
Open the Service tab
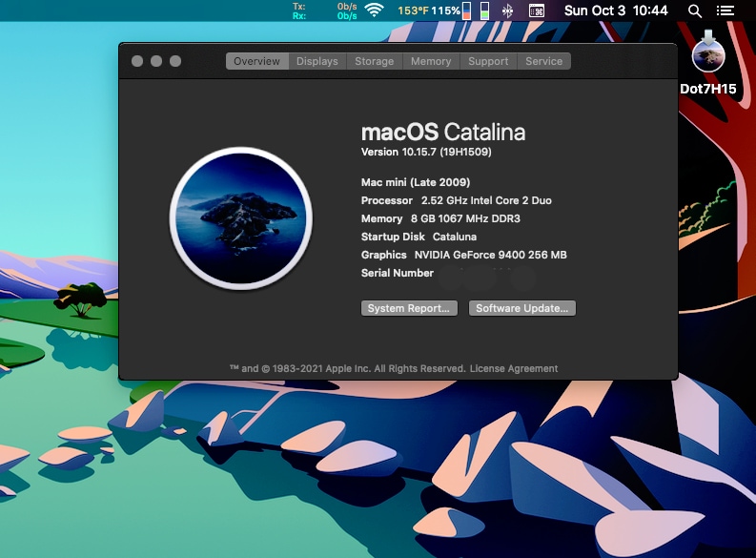[x=543, y=61]
